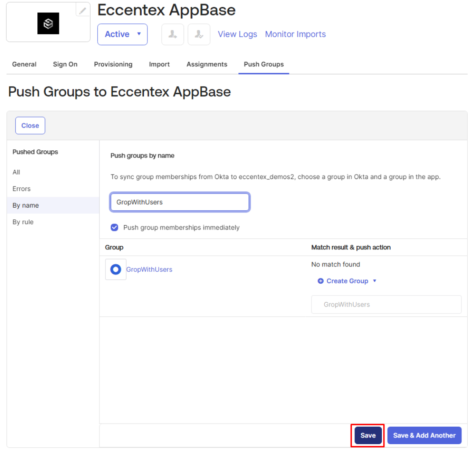
Task: Switch to the General tab
Action: (x=24, y=64)
